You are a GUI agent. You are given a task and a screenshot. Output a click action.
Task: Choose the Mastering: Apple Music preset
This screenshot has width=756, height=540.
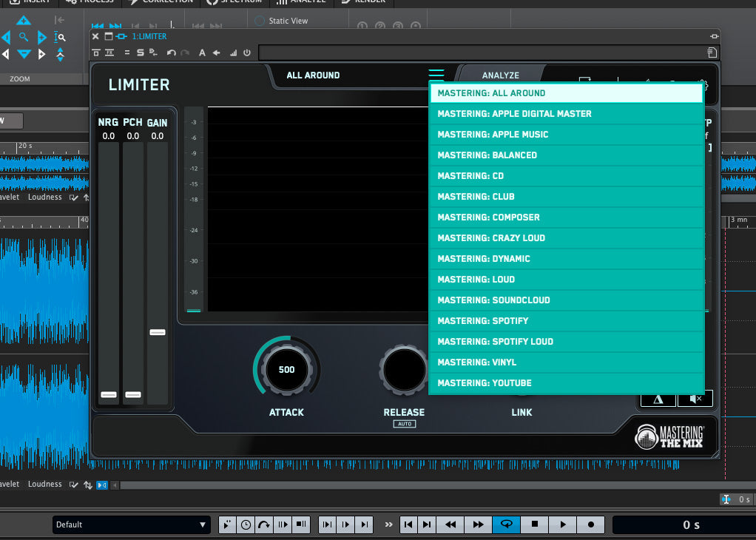pyautogui.click(x=567, y=135)
